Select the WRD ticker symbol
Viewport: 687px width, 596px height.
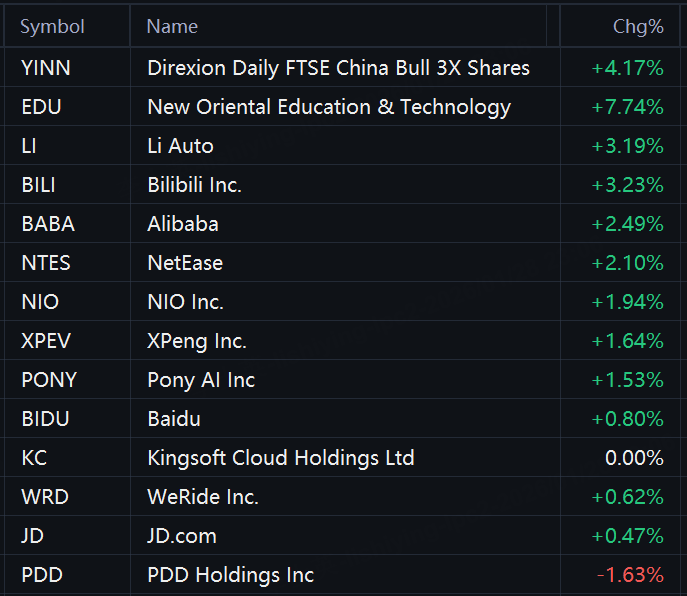(x=44, y=497)
